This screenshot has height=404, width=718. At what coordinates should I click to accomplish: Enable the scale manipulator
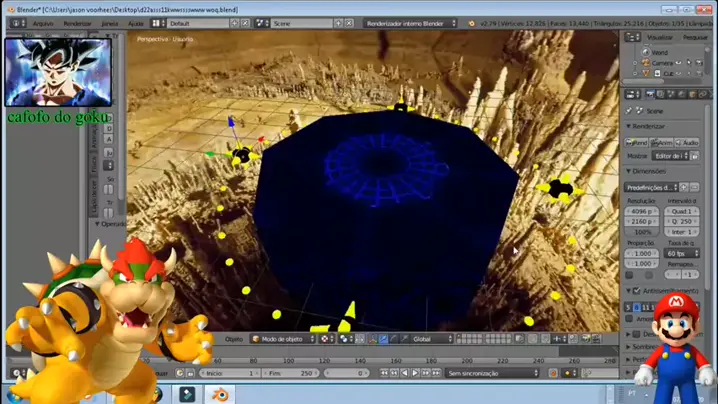(404, 339)
